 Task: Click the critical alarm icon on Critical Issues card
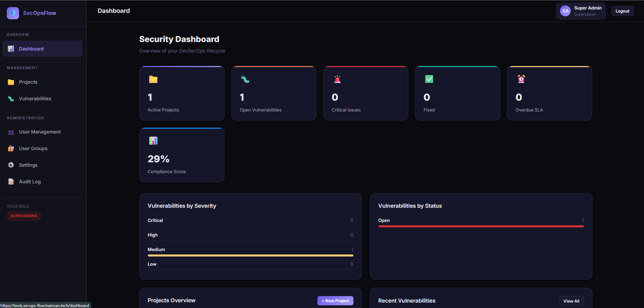click(x=337, y=79)
